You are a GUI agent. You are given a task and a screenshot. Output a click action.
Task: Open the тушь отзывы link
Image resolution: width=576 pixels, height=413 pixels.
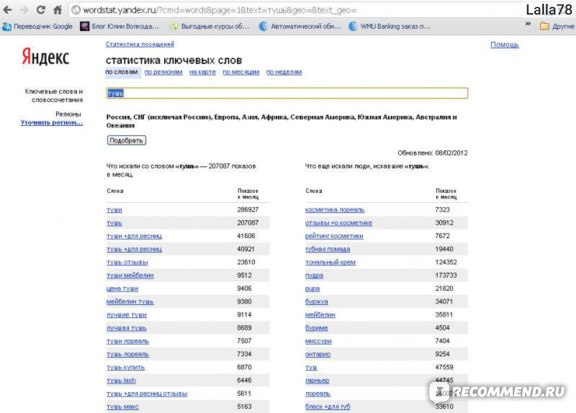tap(127, 263)
